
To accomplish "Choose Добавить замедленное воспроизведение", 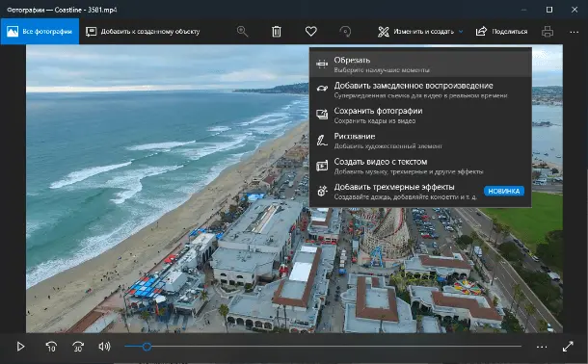I will pos(420,90).
